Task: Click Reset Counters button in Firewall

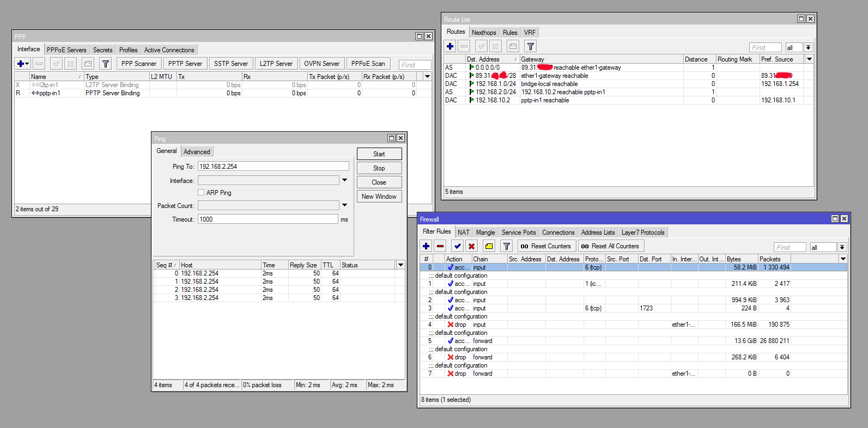Action: [x=547, y=246]
